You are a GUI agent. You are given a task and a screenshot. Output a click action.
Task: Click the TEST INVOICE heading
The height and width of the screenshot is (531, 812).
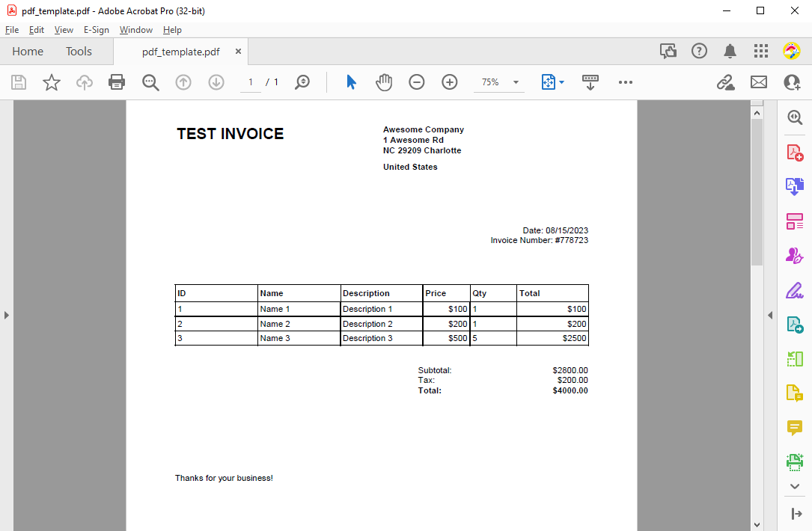231,134
